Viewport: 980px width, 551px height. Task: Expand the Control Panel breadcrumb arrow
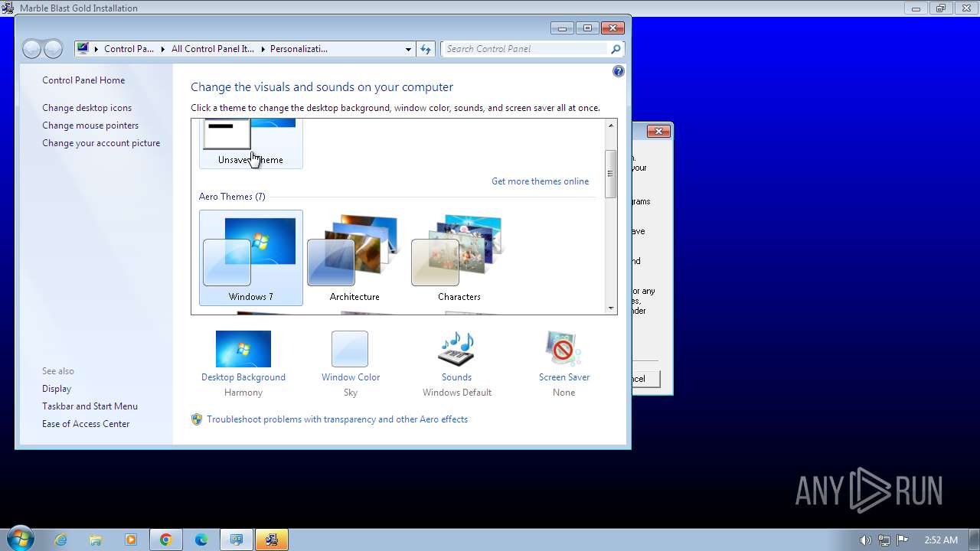(x=164, y=49)
